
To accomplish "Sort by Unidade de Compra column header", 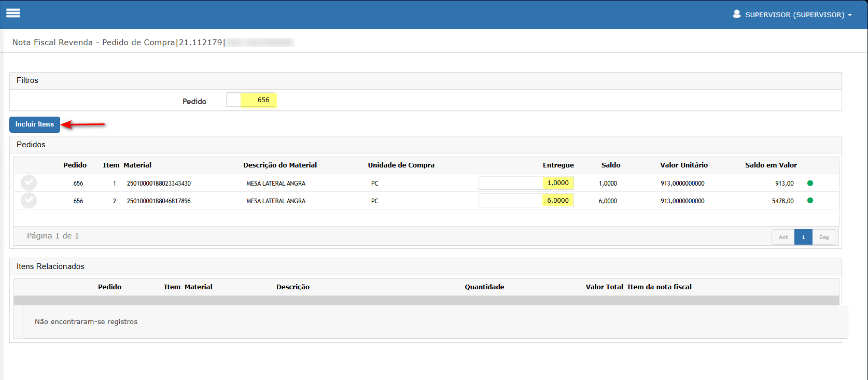I will point(401,165).
